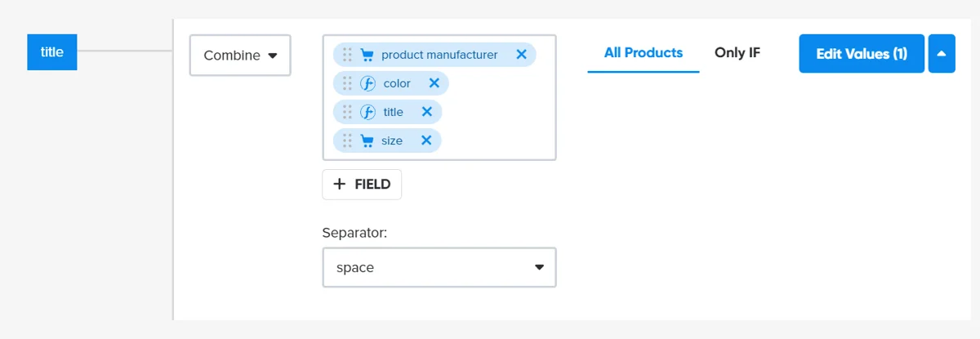This screenshot has width=980, height=339.
Task: Add a new field with + FIELD
Action: click(362, 185)
